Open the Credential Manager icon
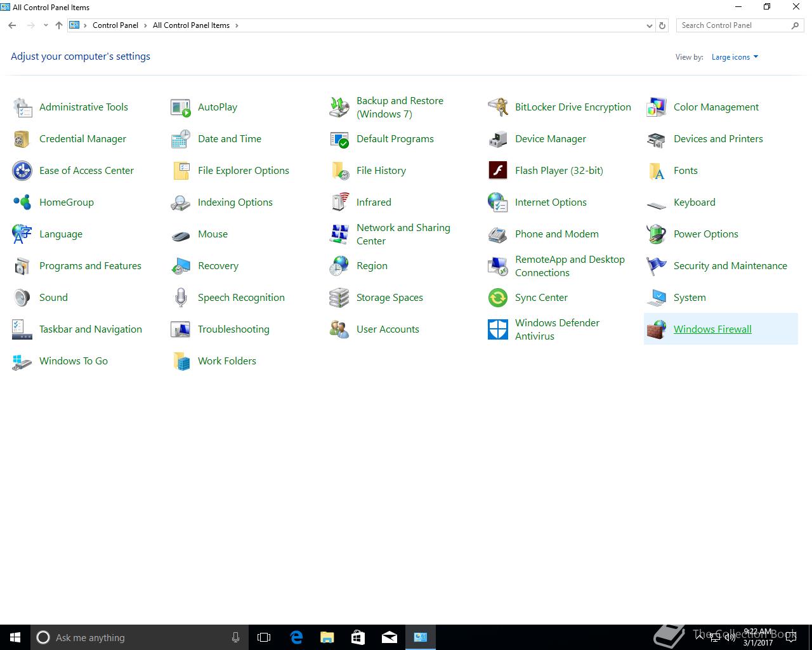This screenshot has width=812, height=650. (22, 139)
